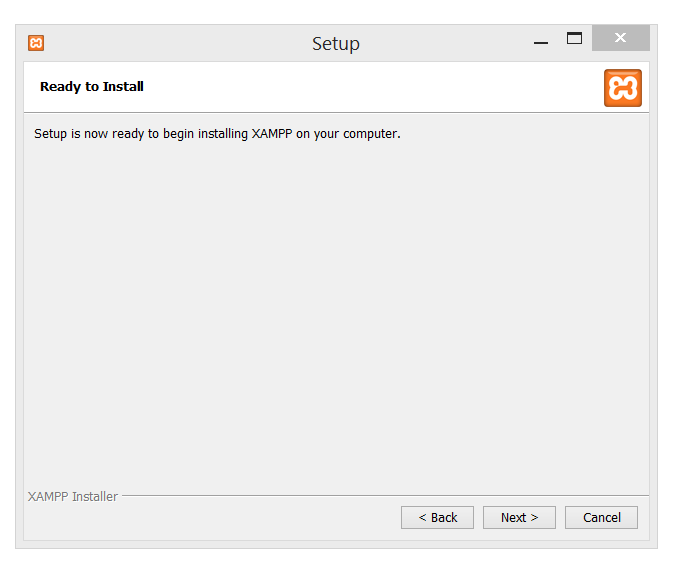Cancel the XAMPP installation
The width and height of the screenshot is (680, 574).
click(601, 517)
